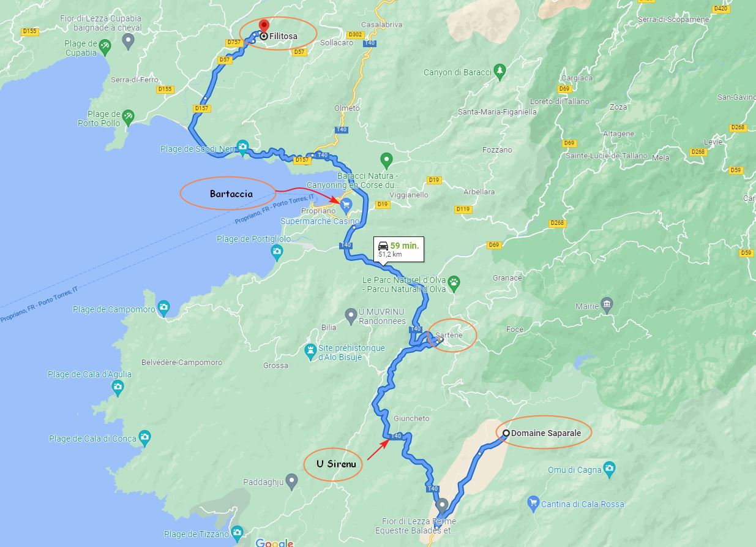Click the Supermarché Casino shopping cart icon
This screenshot has width=756, height=547.
[346, 204]
